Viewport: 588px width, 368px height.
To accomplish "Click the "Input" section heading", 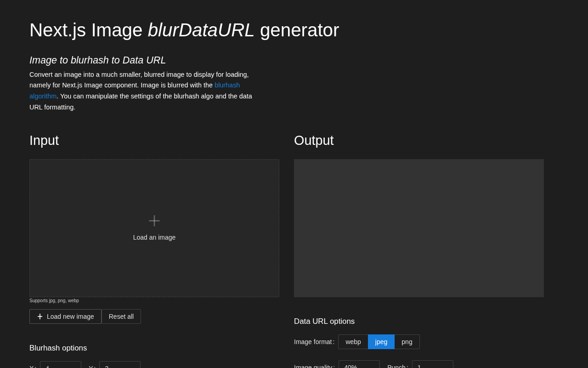I will coord(44,140).
